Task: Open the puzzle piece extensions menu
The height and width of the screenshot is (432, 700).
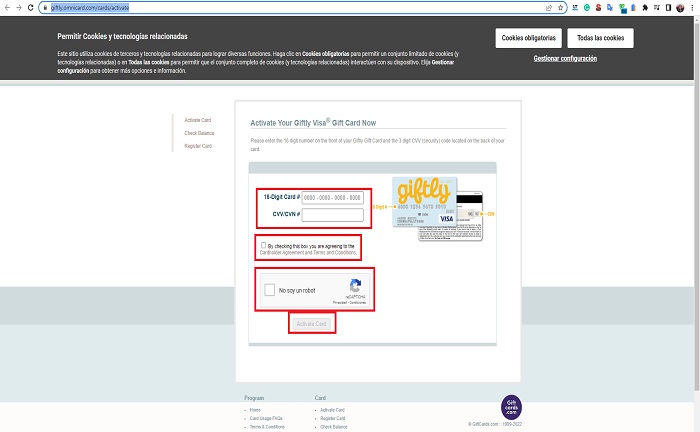Action: point(645,8)
